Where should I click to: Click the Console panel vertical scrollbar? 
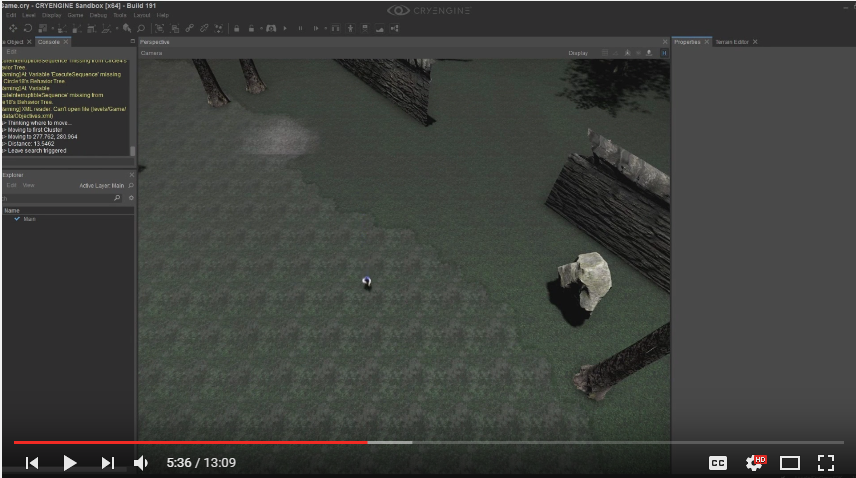point(132,151)
